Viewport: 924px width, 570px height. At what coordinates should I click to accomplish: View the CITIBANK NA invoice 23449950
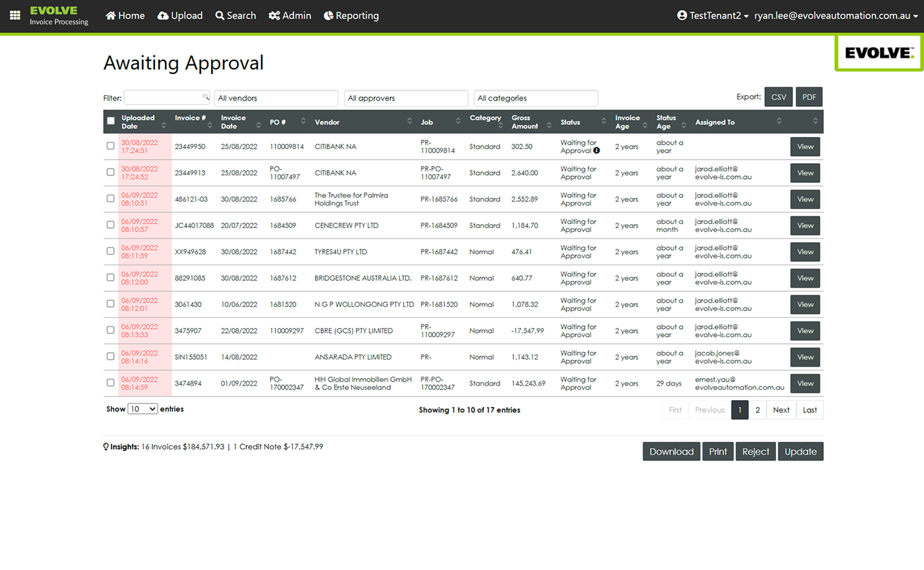805,147
